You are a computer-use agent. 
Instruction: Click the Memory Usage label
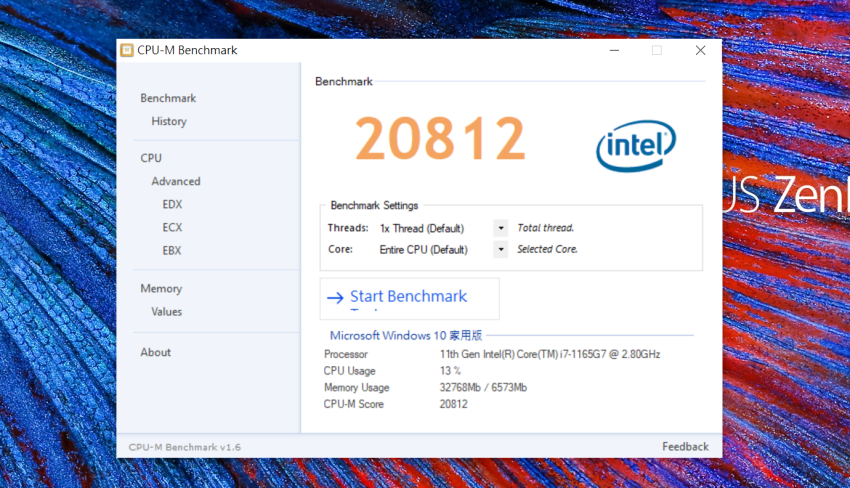pyautogui.click(x=356, y=388)
